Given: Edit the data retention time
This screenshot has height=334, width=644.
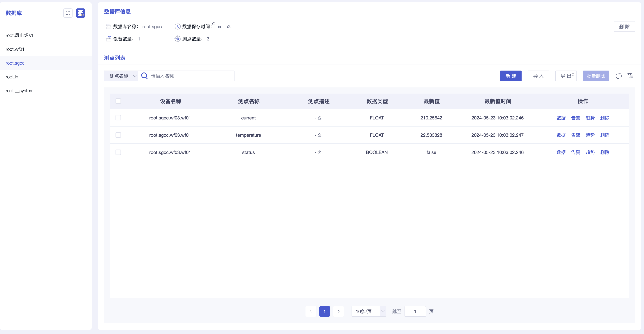Looking at the screenshot, I should coord(229,26).
